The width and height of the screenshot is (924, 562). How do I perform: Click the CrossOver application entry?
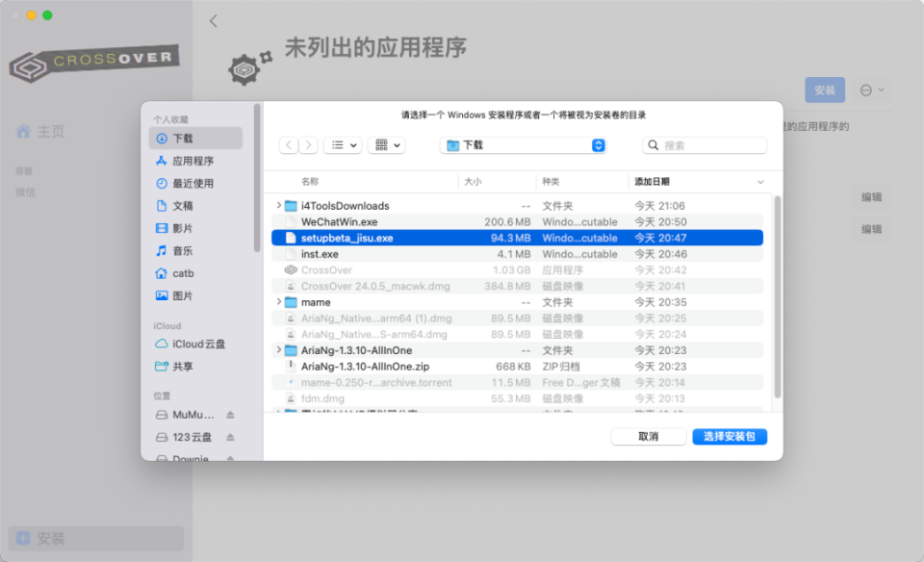pyautogui.click(x=518, y=269)
